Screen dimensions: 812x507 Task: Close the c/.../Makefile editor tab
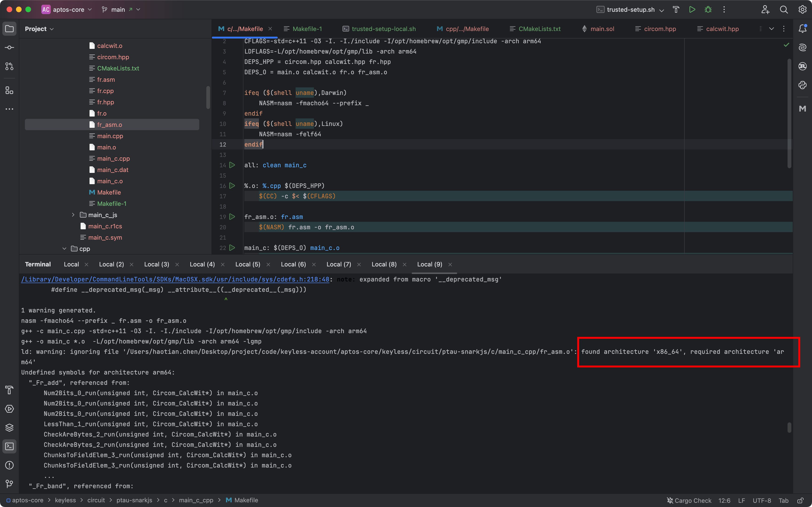pyautogui.click(x=270, y=29)
